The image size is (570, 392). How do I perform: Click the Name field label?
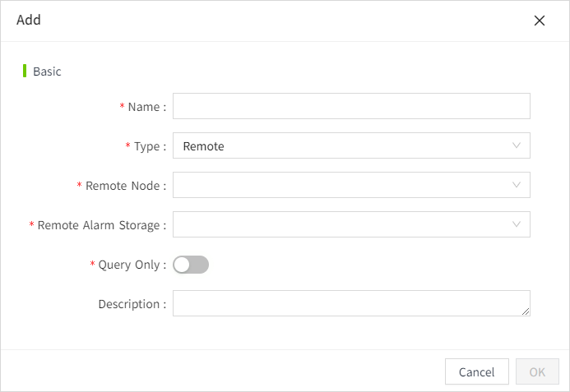[x=146, y=107]
